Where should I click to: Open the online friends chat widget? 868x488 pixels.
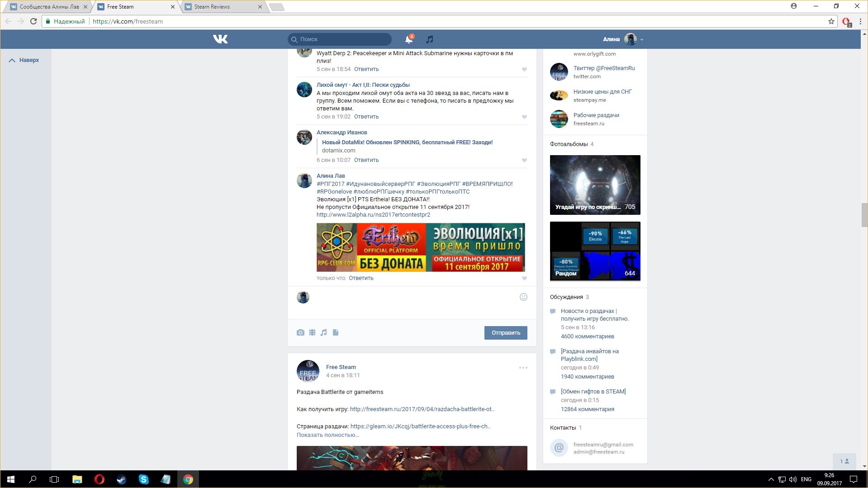click(844, 461)
